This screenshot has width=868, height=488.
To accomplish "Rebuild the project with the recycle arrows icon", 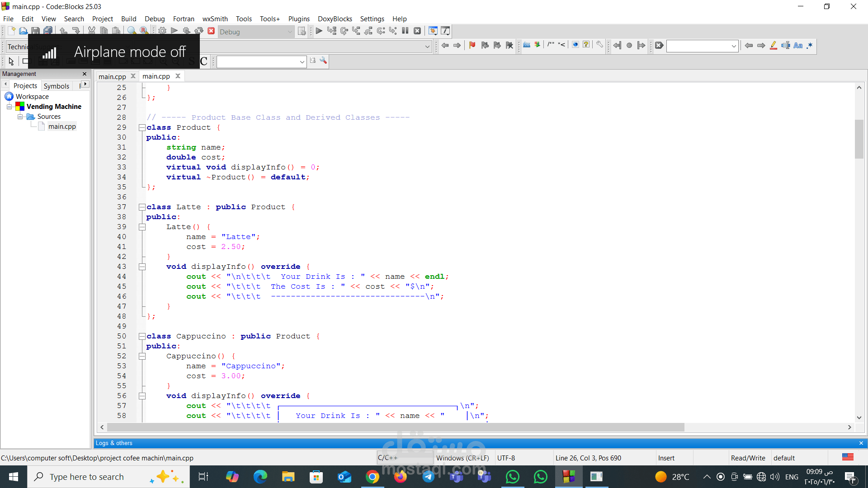I will tap(199, 31).
